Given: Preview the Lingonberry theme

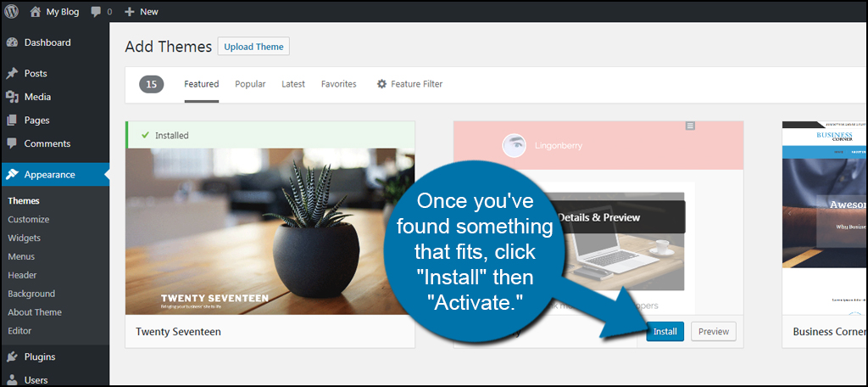Looking at the screenshot, I should click(714, 332).
